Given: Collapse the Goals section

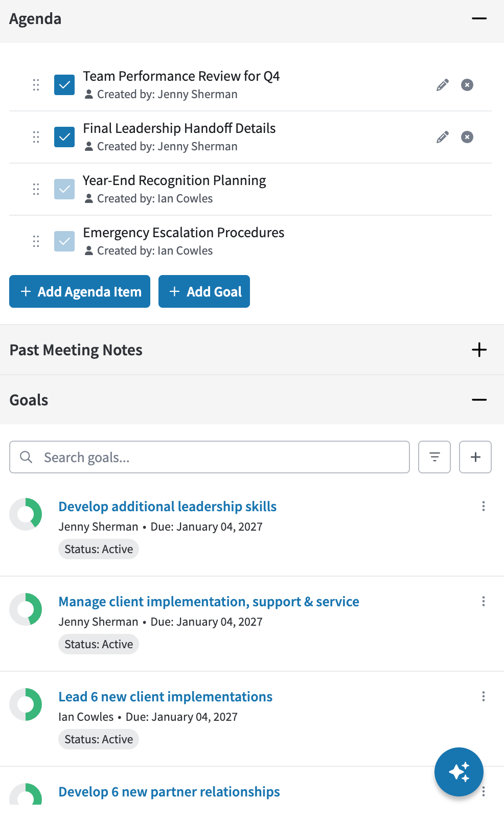Looking at the screenshot, I should coord(479,400).
